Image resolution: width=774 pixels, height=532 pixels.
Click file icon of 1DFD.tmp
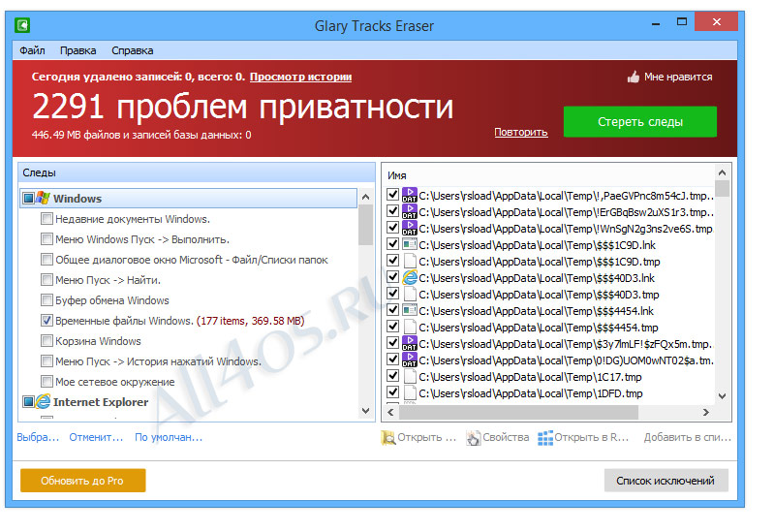click(410, 393)
